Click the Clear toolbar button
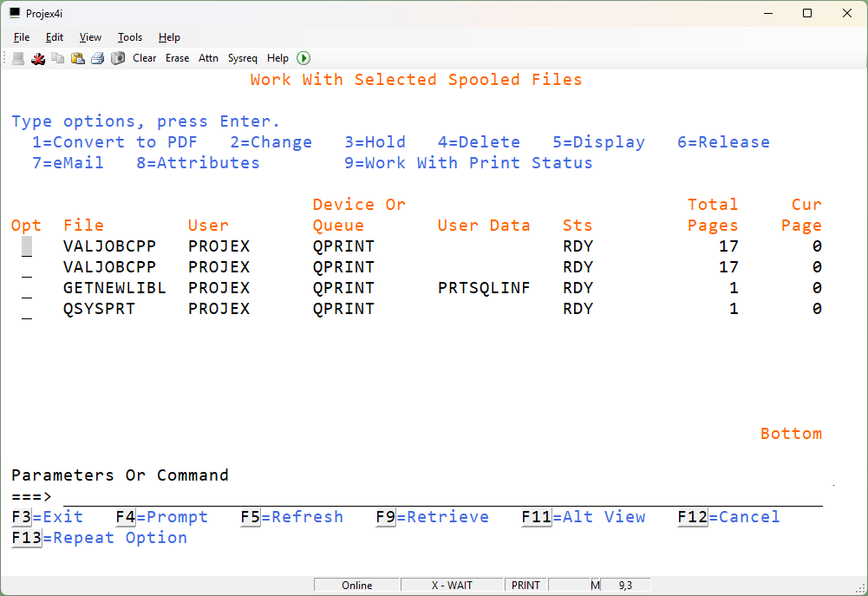The height and width of the screenshot is (596, 868). click(x=145, y=58)
